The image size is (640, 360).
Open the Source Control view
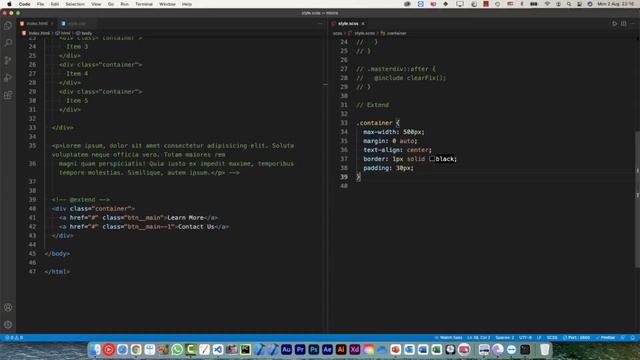click(8, 60)
